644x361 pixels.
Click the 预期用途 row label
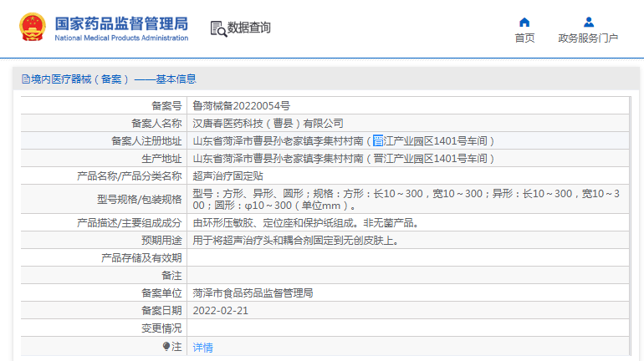(161, 241)
